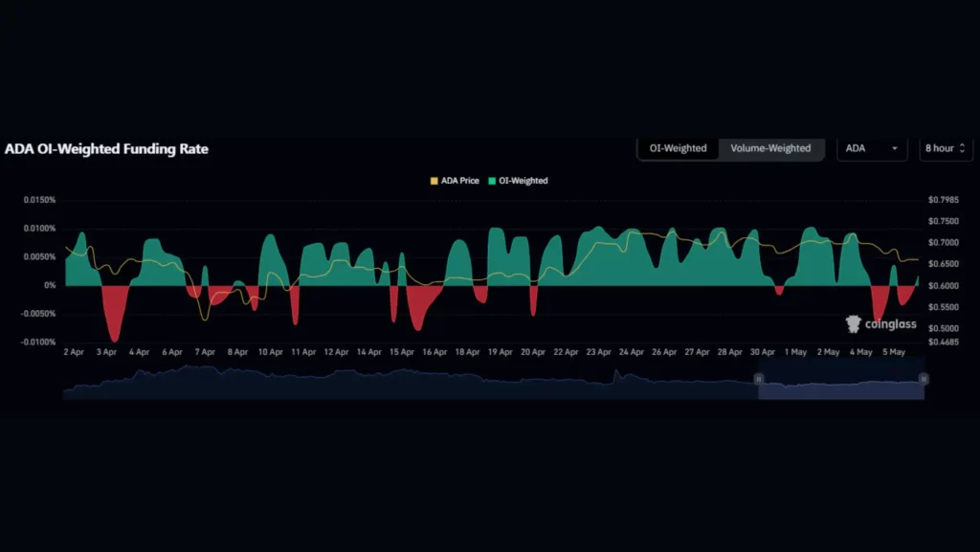980x552 pixels.
Task: Click the 6 Apr date label
Action: pos(172,352)
